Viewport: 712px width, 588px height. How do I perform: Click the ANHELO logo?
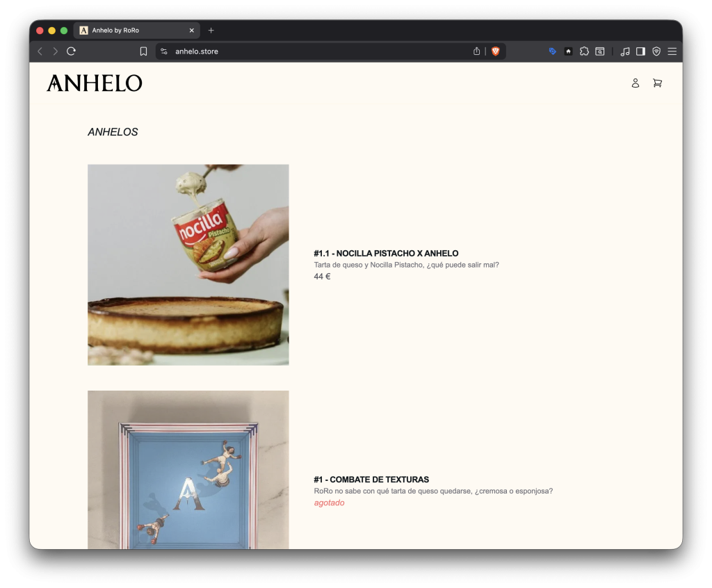95,83
